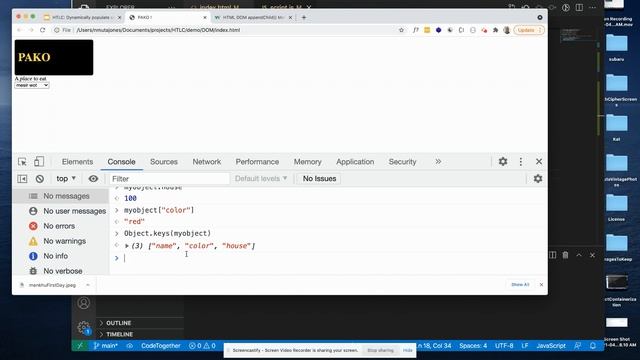The image size is (640, 360).
Task: Expand the (3) array result triangle
Action: pyautogui.click(x=127, y=246)
